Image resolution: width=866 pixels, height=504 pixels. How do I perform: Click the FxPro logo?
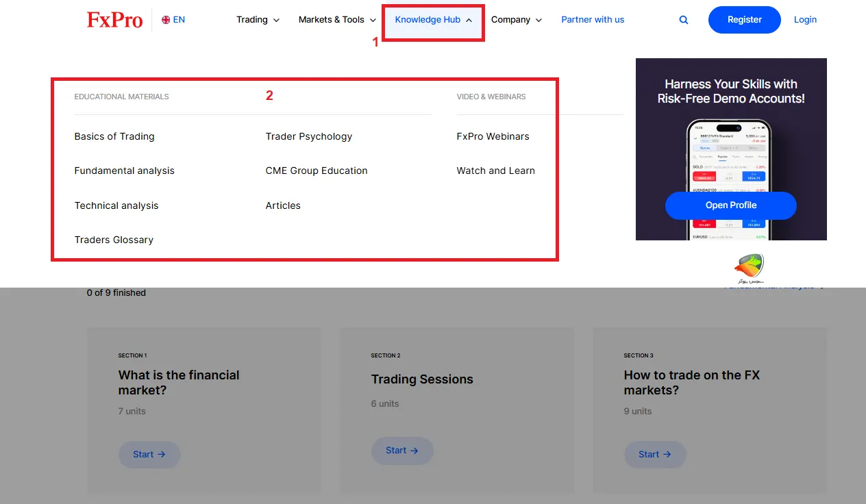pos(114,20)
